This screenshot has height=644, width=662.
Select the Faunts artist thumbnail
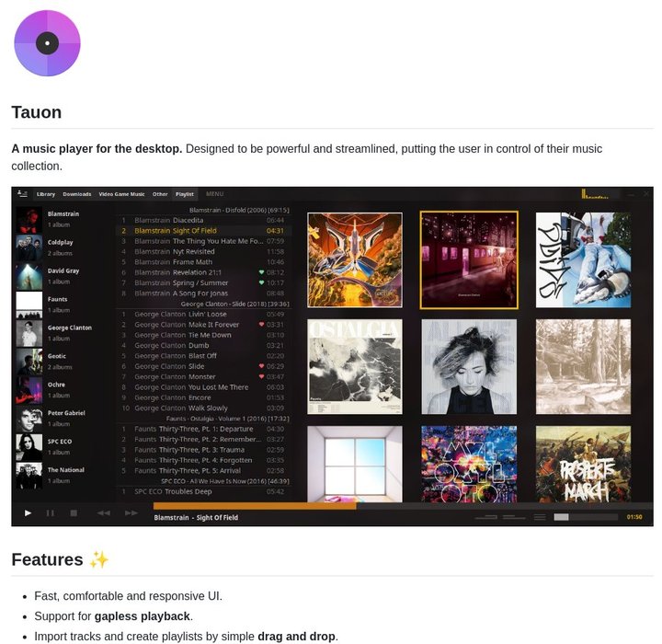[x=29, y=305]
